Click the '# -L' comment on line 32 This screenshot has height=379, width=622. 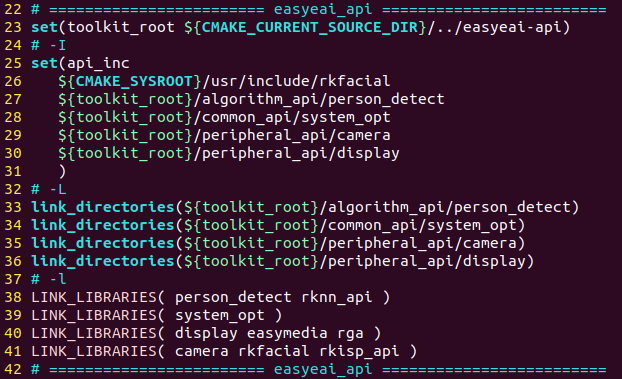click(49, 189)
